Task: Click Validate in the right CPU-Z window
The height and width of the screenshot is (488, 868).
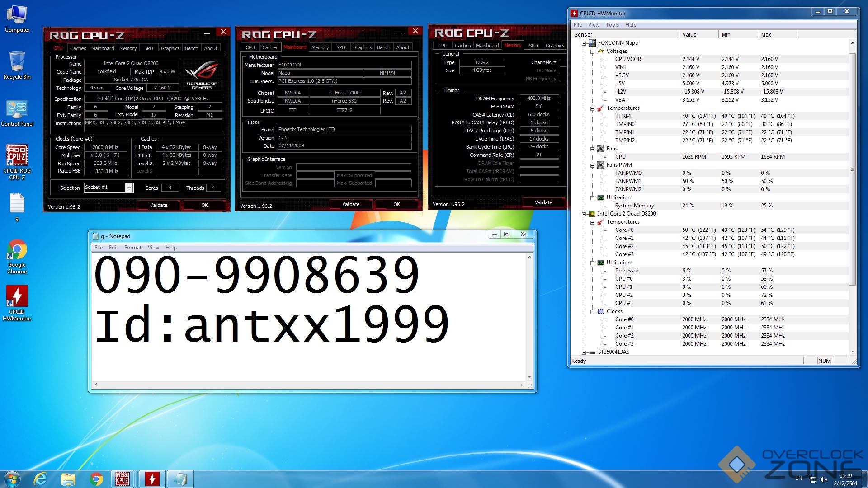Action: point(543,202)
